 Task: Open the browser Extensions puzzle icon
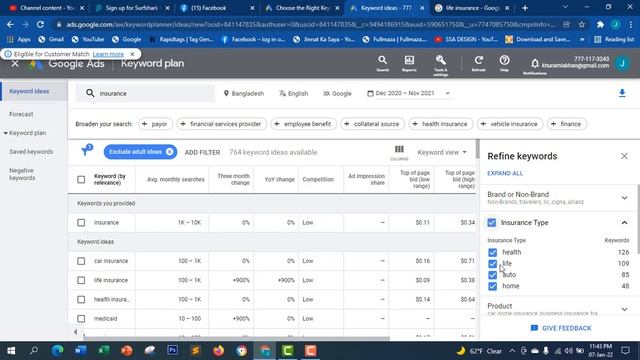pos(600,24)
